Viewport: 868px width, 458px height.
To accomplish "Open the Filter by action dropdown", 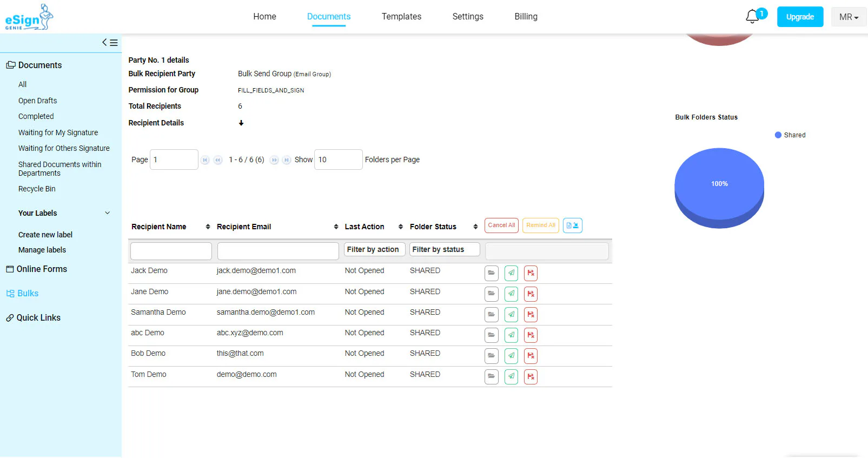I will point(374,249).
